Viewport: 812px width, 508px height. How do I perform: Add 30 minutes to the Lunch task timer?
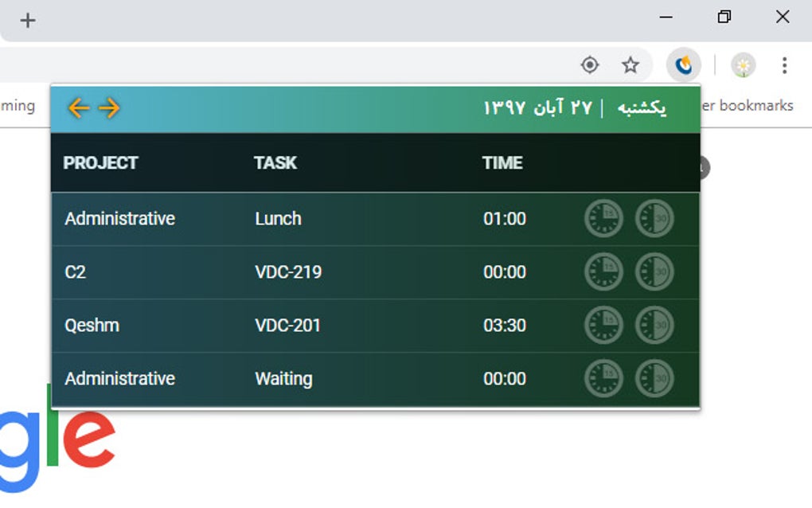tap(654, 218)
